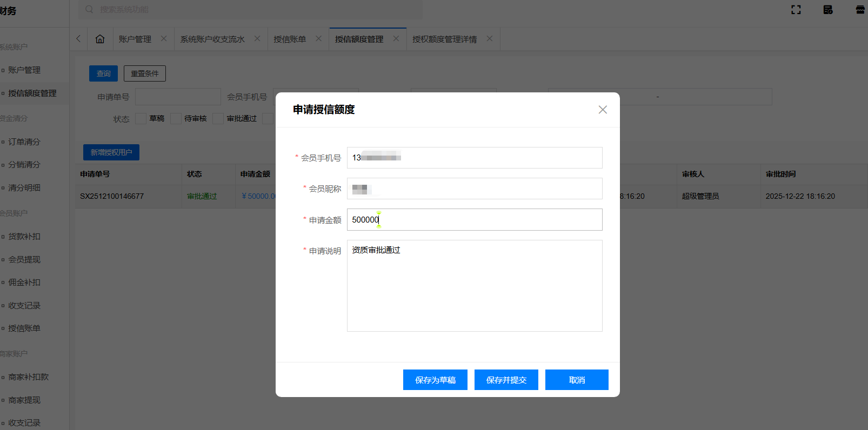Click the 审批通过 status cell in table
The width and height of the screenshot is (868, 430).
tap(202, 196)
